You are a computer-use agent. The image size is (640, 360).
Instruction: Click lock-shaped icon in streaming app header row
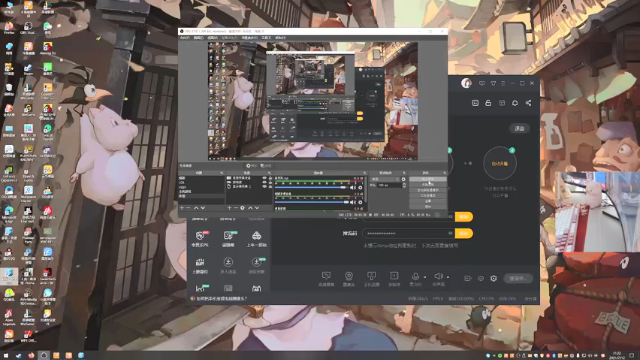pyautogui.click(x=488, y=103)
